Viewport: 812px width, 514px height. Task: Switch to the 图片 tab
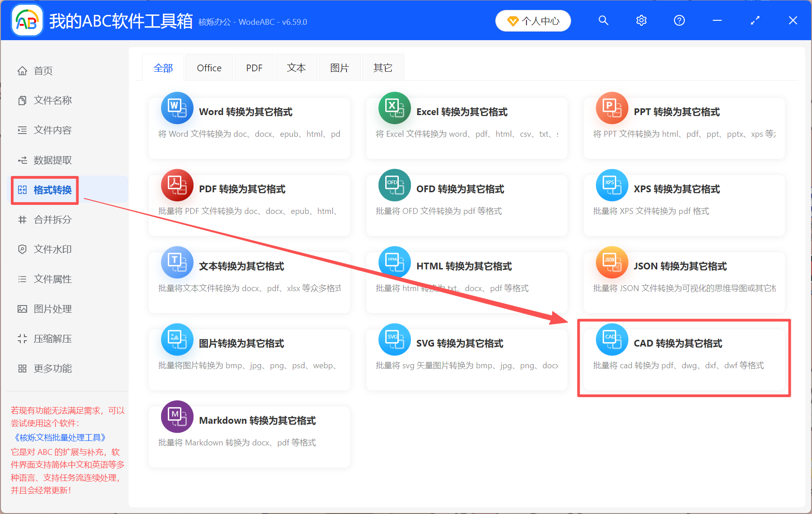coord(339,67)
